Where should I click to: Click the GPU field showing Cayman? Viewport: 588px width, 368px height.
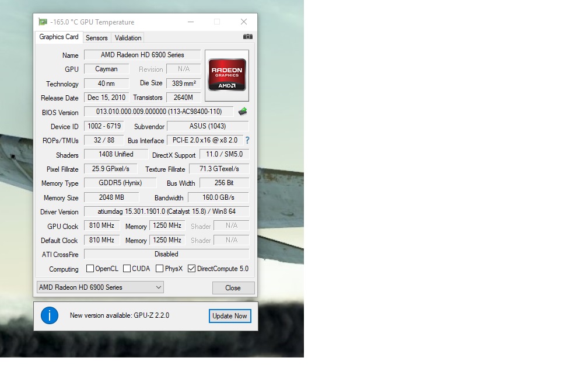coord(107,69)
